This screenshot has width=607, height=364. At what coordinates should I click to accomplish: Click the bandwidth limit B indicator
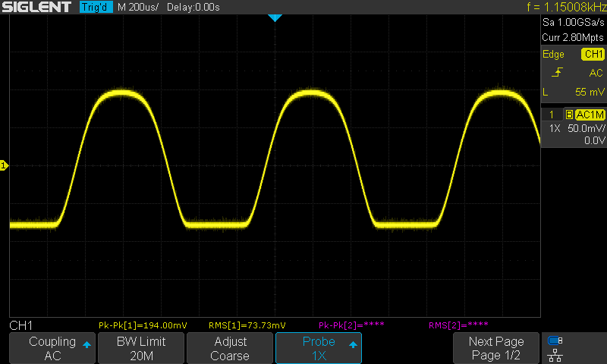(x=569, y=115)
